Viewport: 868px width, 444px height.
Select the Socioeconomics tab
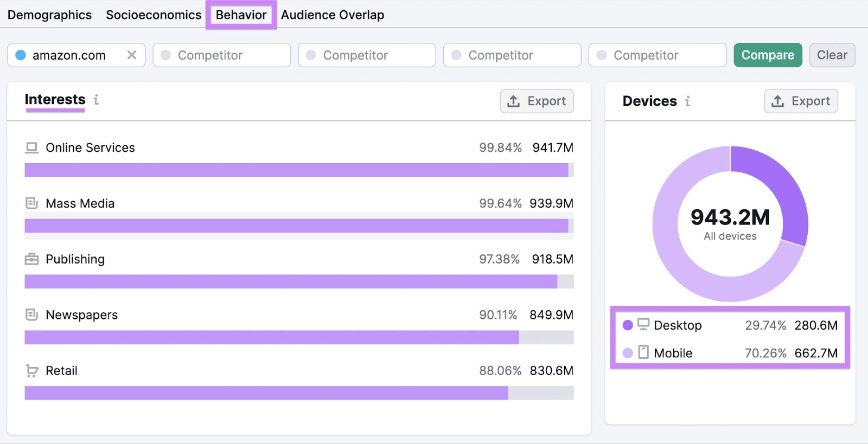pos(154,15)
